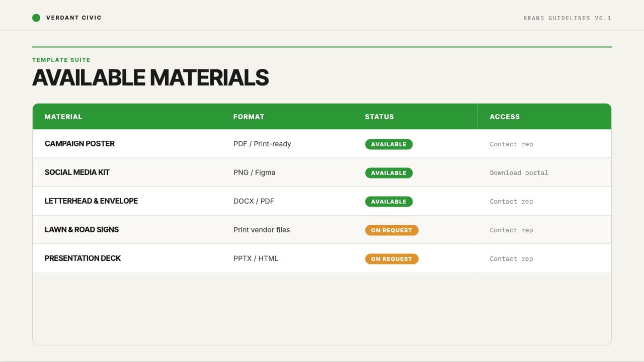Viewport: 644px width, 362px height.
Task: Open Download portal for Social Media Kit
Action: [x=519, y=173]
